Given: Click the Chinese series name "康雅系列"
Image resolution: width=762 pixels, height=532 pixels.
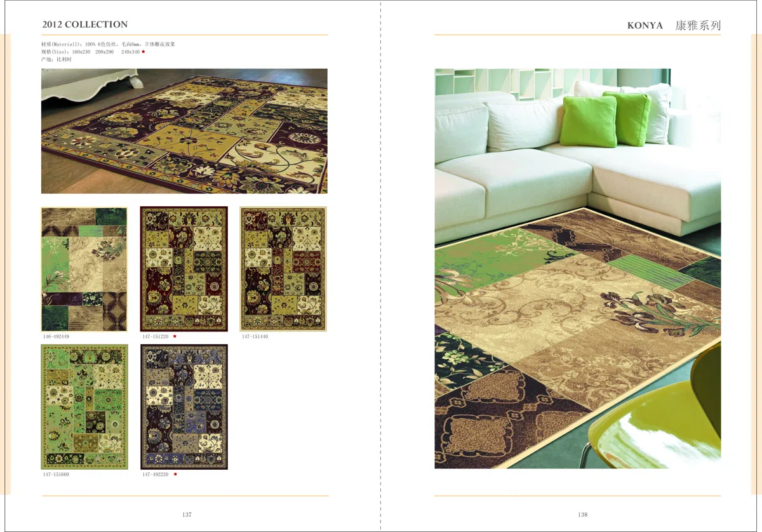Looking at the screenshot, I should click(698, 26).
